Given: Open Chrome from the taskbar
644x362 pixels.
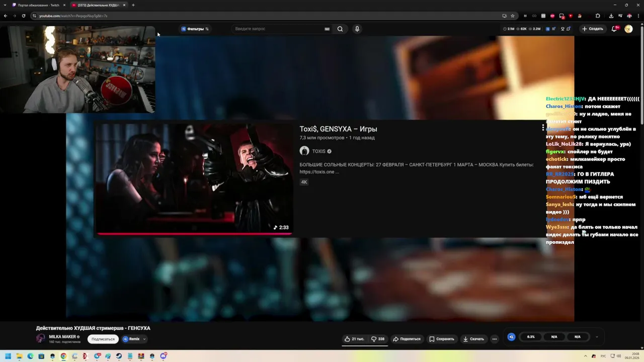Looking at the screenshot, I should [63, 356].
